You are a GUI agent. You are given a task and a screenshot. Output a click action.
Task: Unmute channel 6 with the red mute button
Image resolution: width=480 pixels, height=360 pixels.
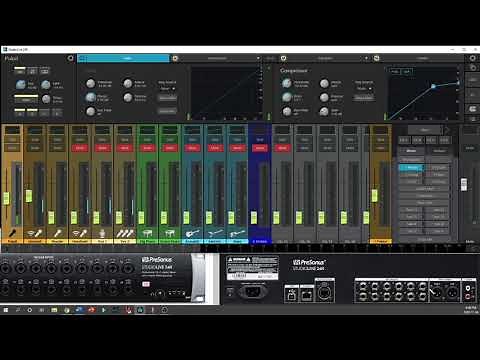(x=125, y=148)
